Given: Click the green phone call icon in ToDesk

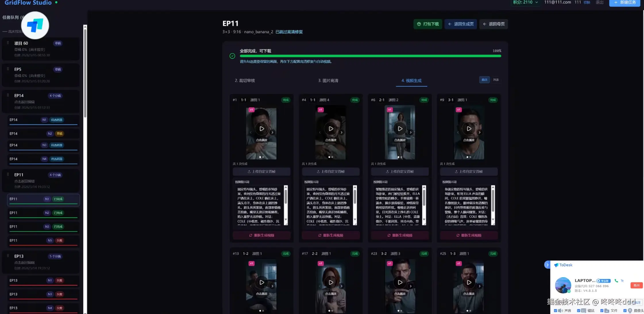Looking at the screenshot, I should point(616,281).
